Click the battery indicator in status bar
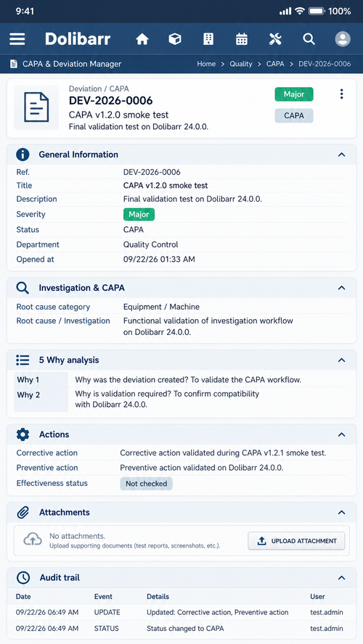This screenshot has width=363, height=644. (x=317, y=11)
